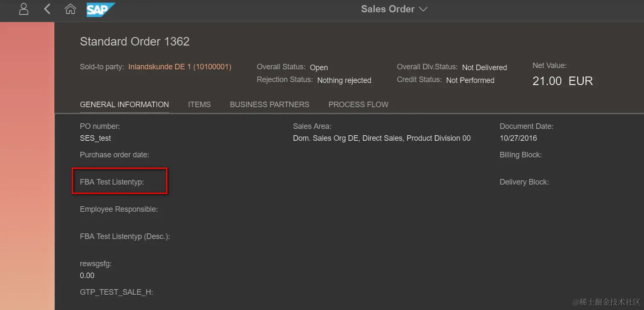The height and width of the screenshot is (310, 644).
Task: Click the chevron next to Sales Order
Action: pos(423,9)
